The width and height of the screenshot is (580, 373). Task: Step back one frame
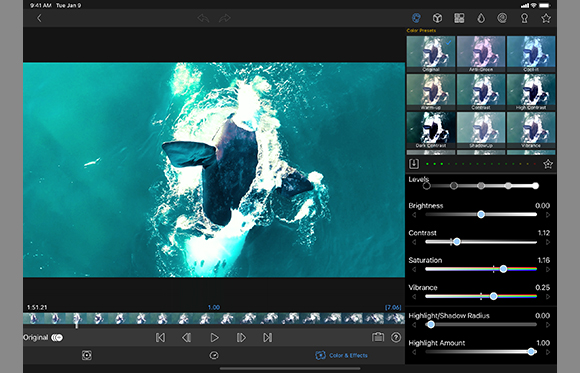pyautogui.click(x=186, y=337)
